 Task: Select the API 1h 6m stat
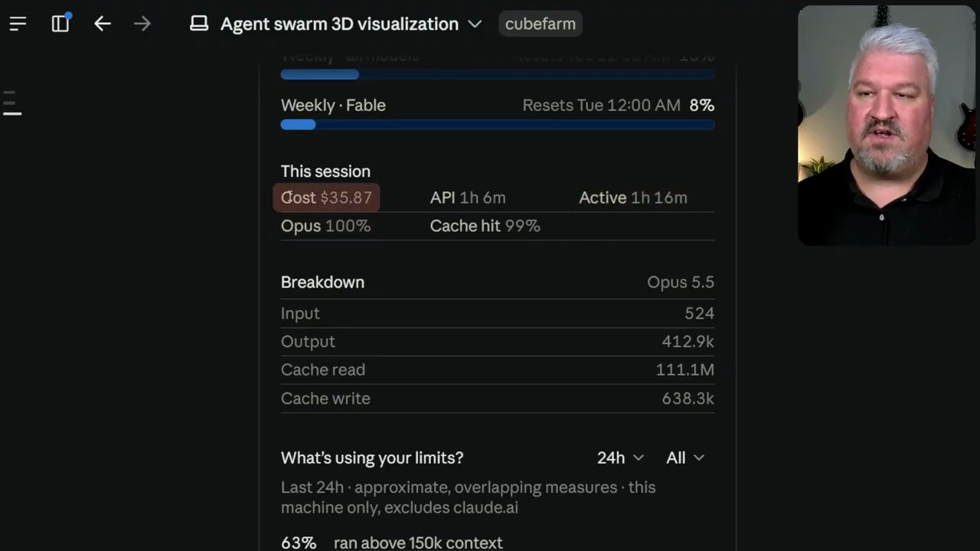(468, 197)
